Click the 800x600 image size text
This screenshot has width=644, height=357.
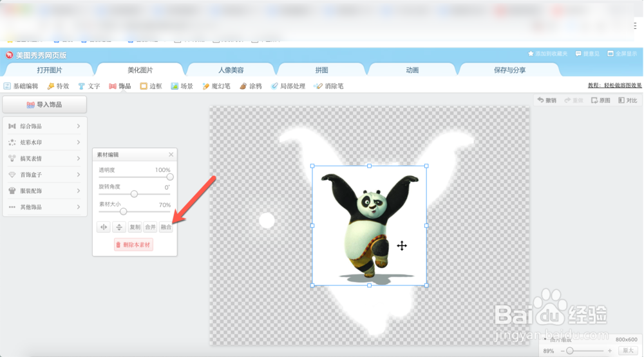click(627, 340)
